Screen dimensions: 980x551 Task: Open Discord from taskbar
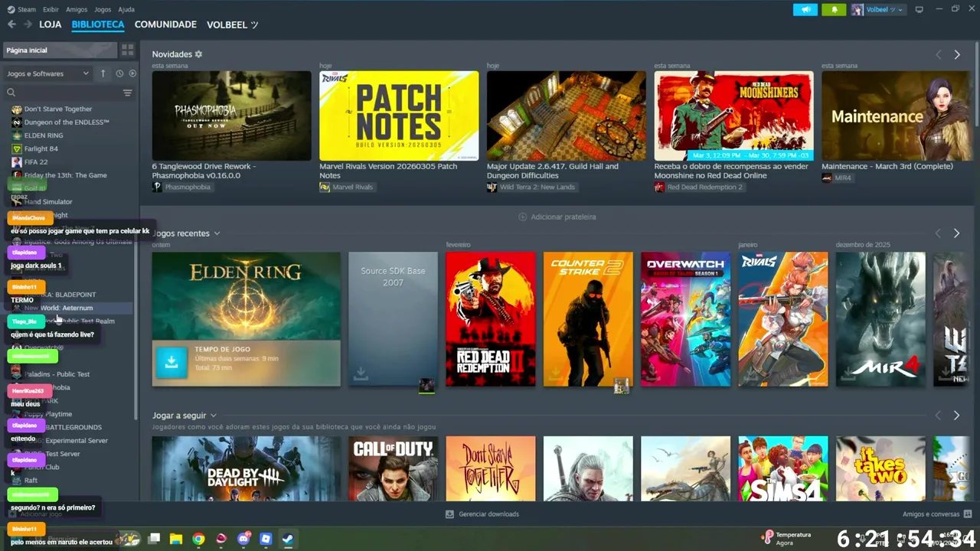pos(243,539)
